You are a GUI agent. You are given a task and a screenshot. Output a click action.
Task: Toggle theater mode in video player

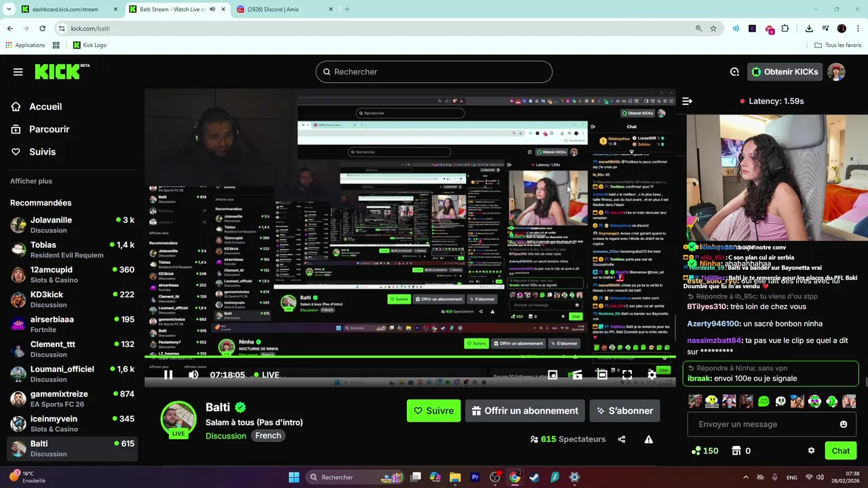601,375
